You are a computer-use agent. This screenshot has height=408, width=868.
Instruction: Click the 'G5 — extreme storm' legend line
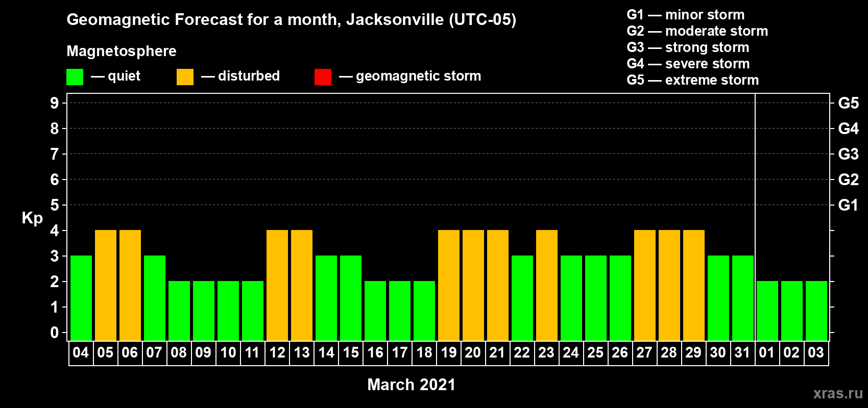[x=693, y=80]
